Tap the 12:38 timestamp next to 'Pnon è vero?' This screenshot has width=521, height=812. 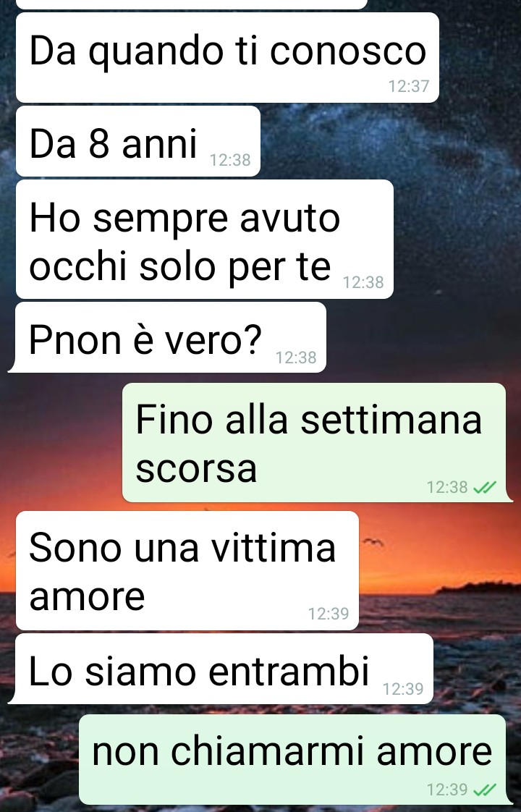point(296,358)
